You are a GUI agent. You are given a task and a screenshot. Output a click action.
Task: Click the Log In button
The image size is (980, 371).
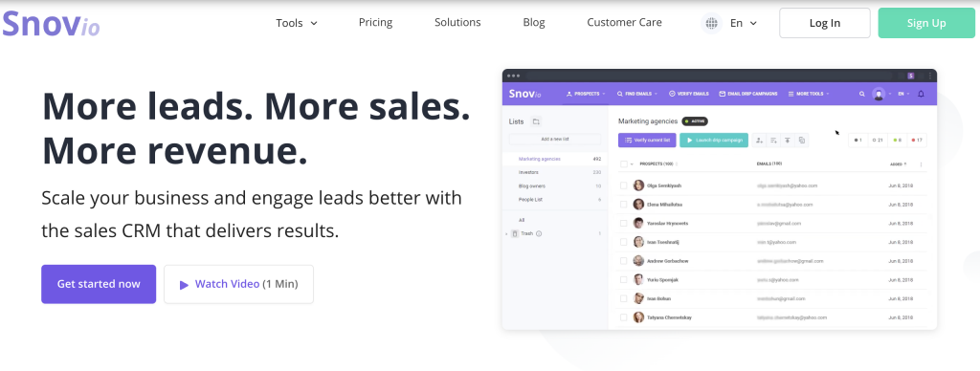[x=824, y=23]
